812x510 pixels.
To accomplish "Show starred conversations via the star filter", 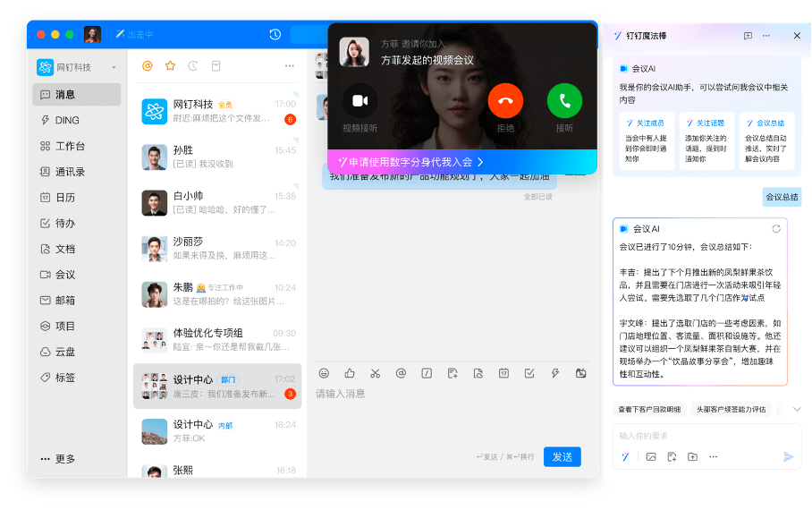I will click(170, 65).
